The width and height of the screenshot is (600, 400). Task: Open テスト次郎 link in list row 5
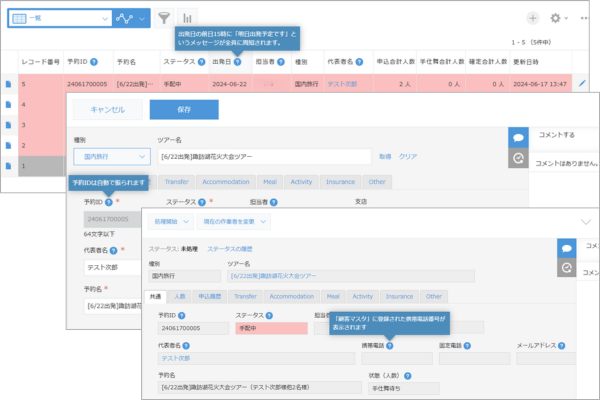coord(342,84)
